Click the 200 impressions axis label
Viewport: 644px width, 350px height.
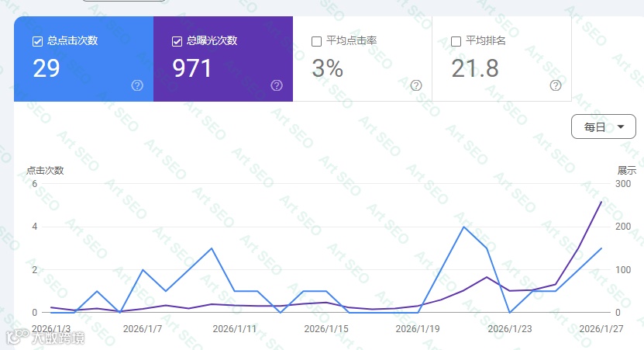(623, 227)
